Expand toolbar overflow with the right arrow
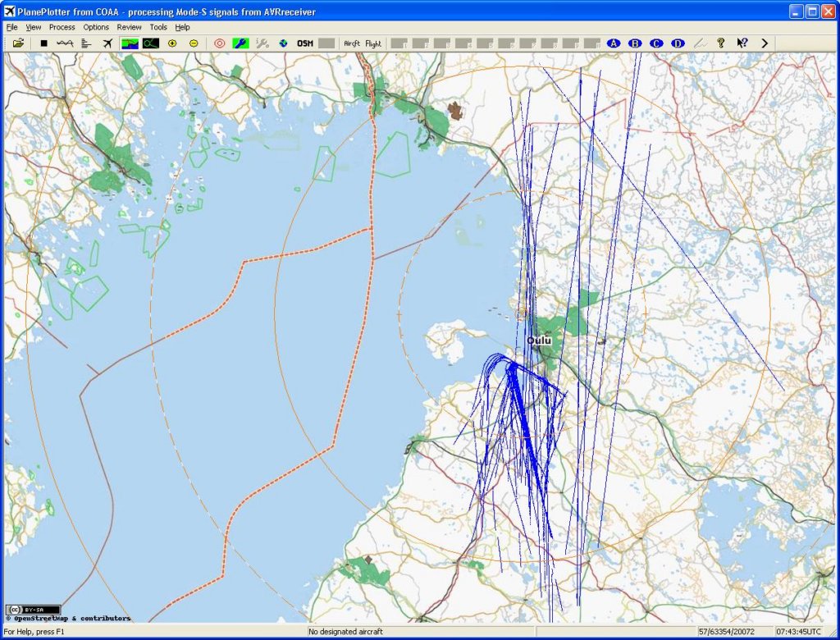The width and height of the screenshot is (840, 640). 765,43
